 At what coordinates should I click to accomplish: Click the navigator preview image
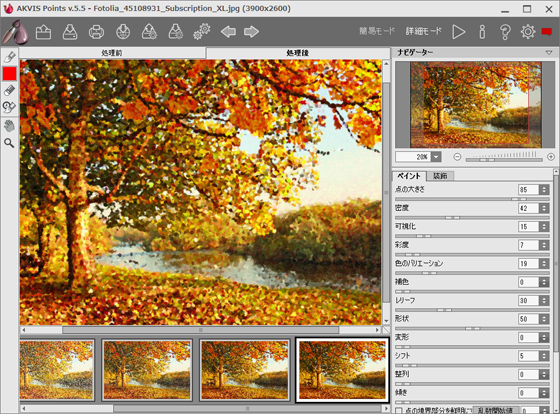click(476, 105)
